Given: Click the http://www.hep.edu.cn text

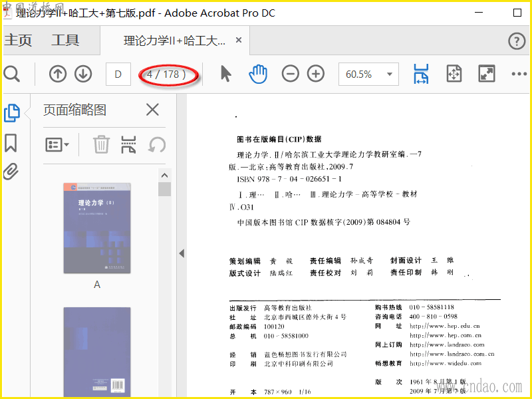Looking at the screenshot, I should [445, 326].
